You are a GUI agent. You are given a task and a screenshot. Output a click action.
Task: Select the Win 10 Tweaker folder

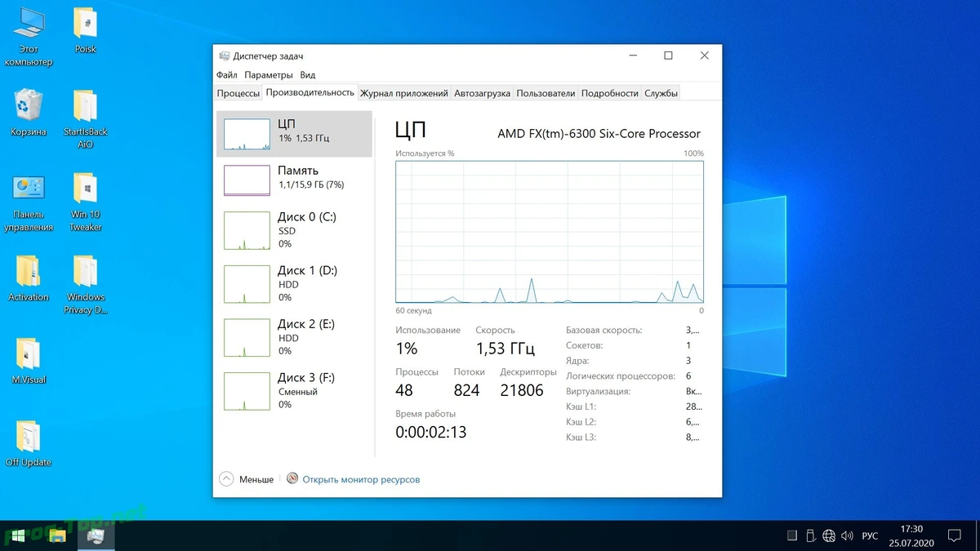pyautogui.click(x=85, y=202)
